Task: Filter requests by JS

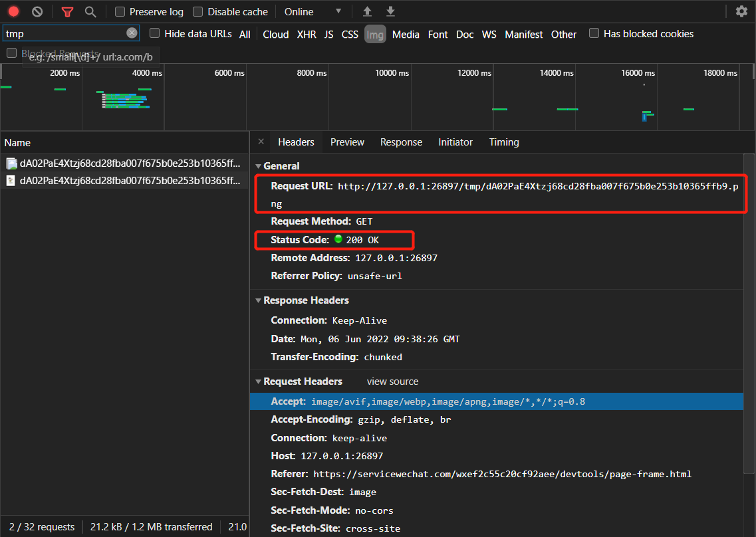Action: tap(329, 34)
